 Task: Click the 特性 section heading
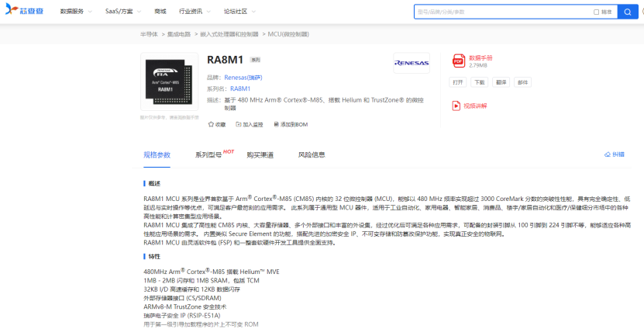click(154, 257)
